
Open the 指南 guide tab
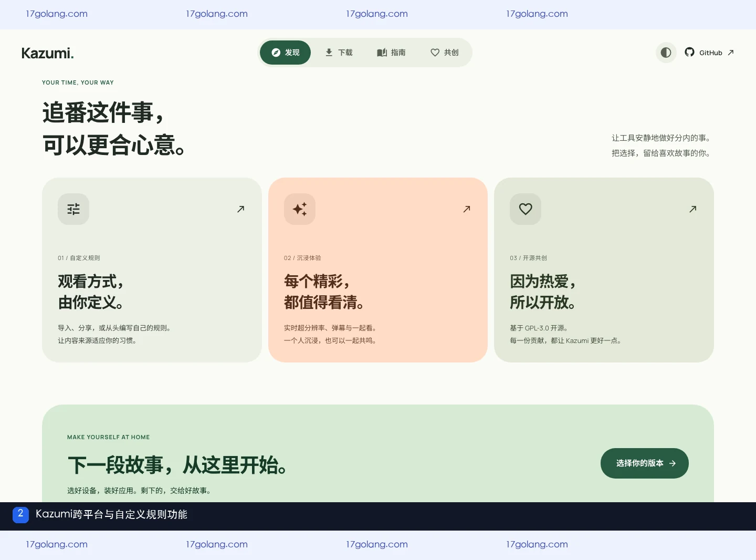click(x=391, y=53)
